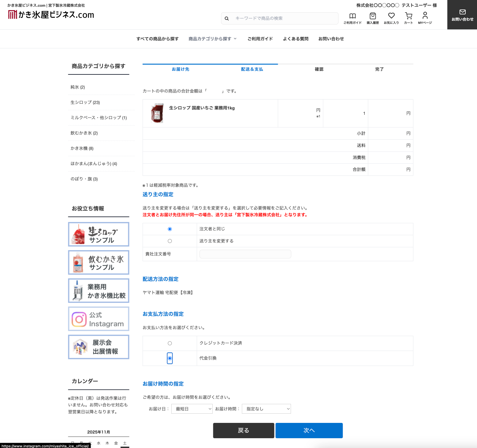
Task: Choose クレジットカード決済 payment option
Action: [170, 343]
